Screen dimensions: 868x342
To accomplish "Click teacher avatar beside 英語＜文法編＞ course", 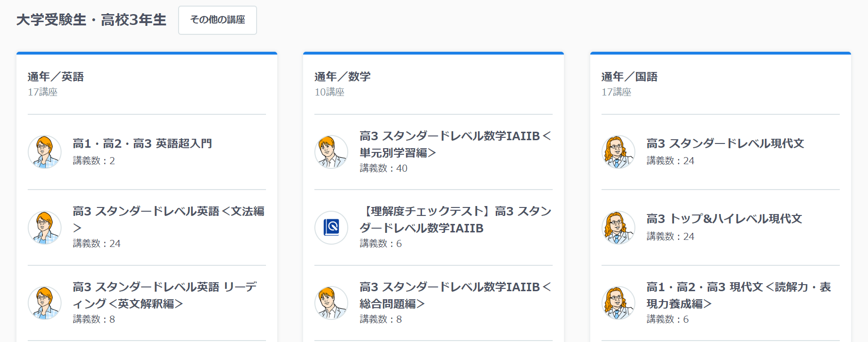I will (x=45, y=228).
